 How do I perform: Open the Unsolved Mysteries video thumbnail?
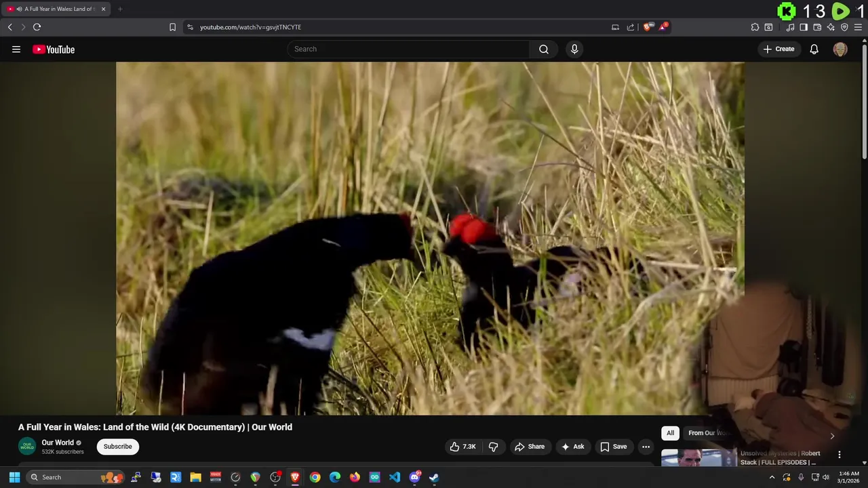coord(698,457)
